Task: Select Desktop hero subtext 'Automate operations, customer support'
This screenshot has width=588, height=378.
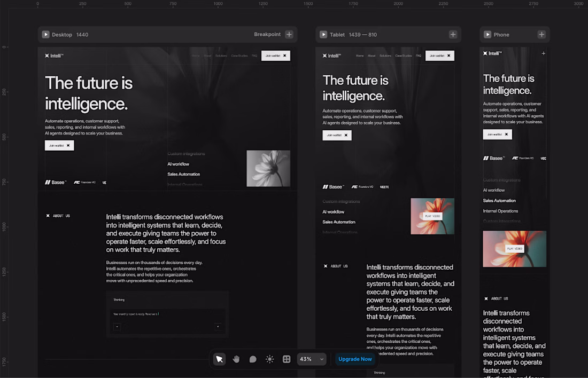Action: [x=85, y=127]
